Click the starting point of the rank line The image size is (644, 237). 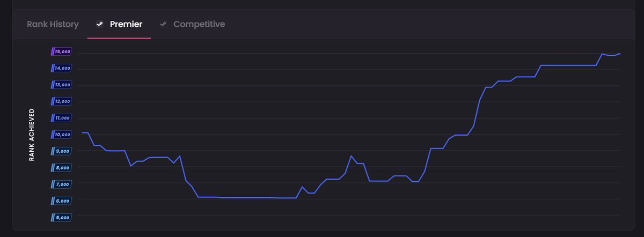(83, 132)
